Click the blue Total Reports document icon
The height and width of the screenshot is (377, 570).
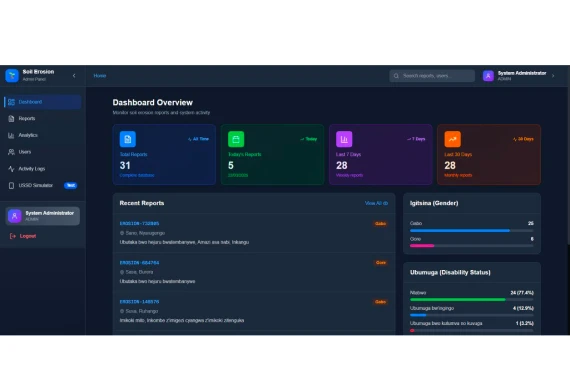click(128, 139)
